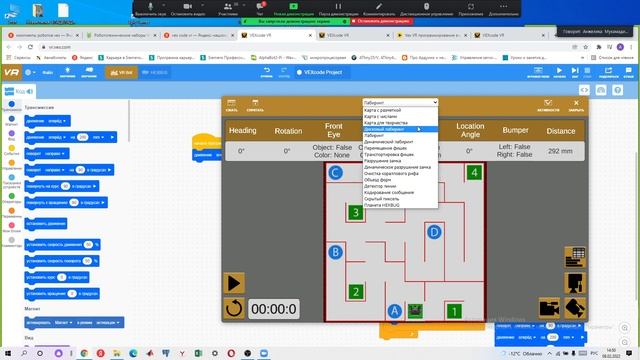Undo the last action in the VEXcode toolbar
Image resolution: width=640 pixels, height=360 pixels.
(x=267, y=72)
